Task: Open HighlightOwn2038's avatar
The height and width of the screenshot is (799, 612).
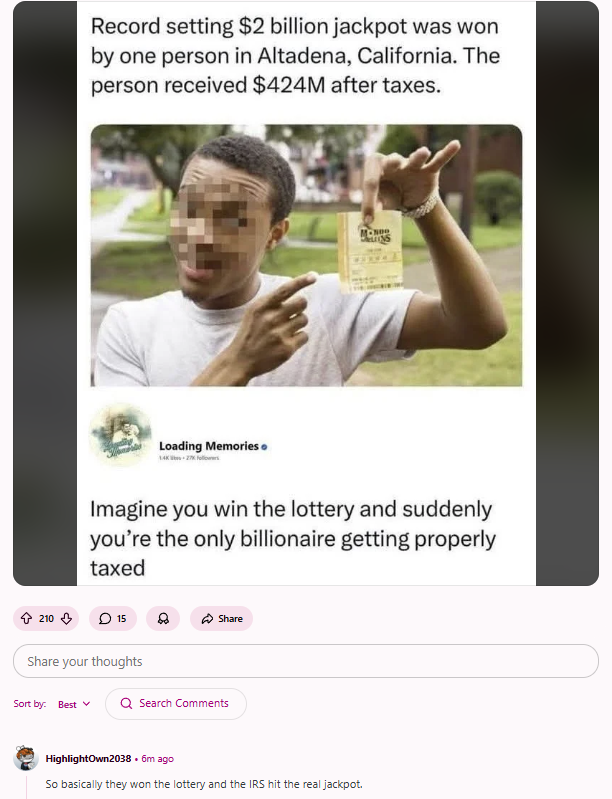Action: click(x=25, y=758)
